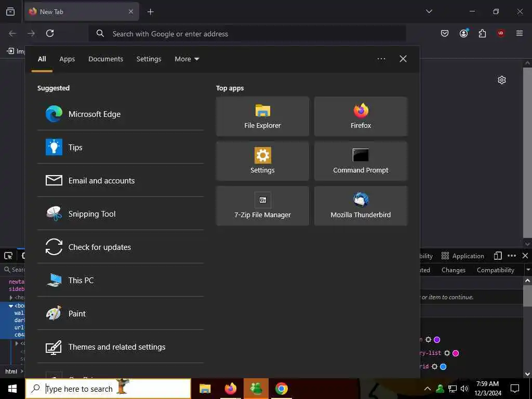Image resolution: width=532 pixels, height=399 pixels.
Task: Activate the devtools element picker
Action: click(8, 256)
